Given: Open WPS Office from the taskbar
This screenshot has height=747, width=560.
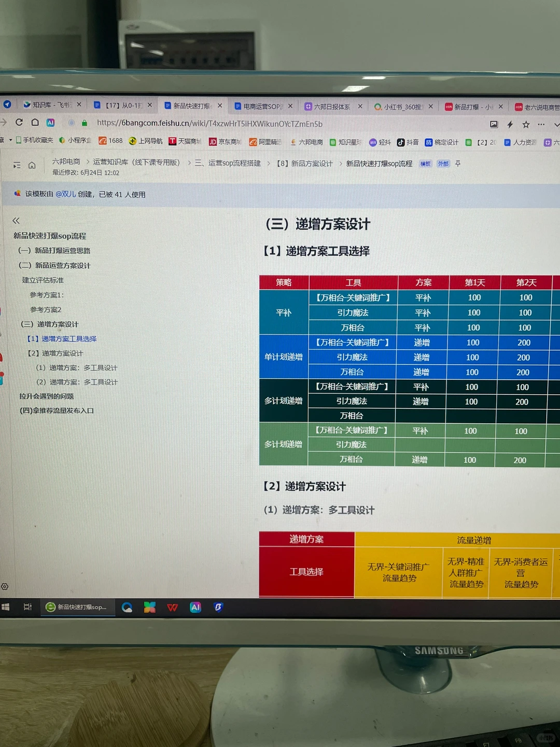Looking at the screenshot, I should click(x=172, y=607).
